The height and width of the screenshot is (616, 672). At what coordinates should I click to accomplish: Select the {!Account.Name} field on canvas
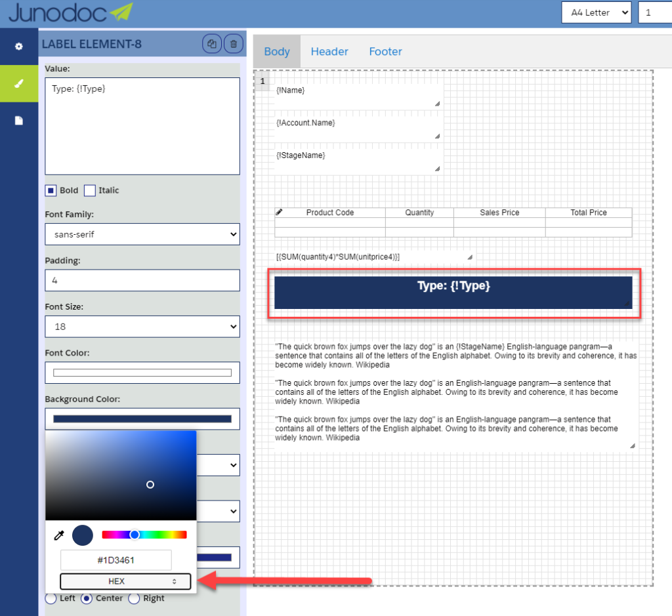point(358,129)
